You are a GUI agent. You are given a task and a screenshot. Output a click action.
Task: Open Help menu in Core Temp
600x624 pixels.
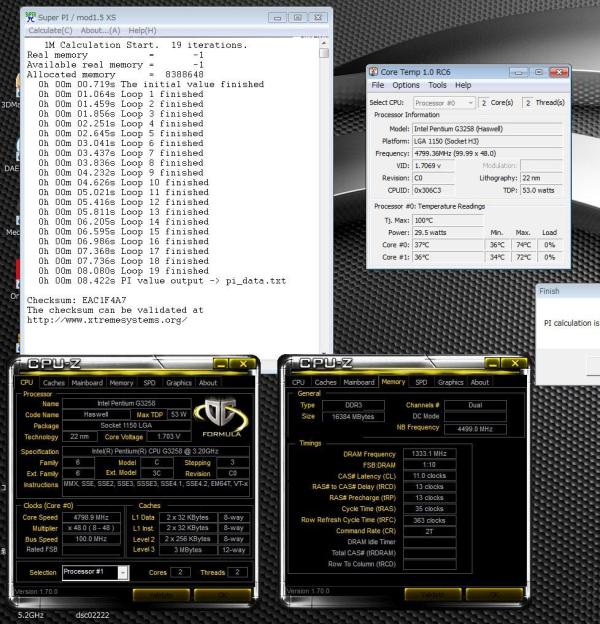463,85
